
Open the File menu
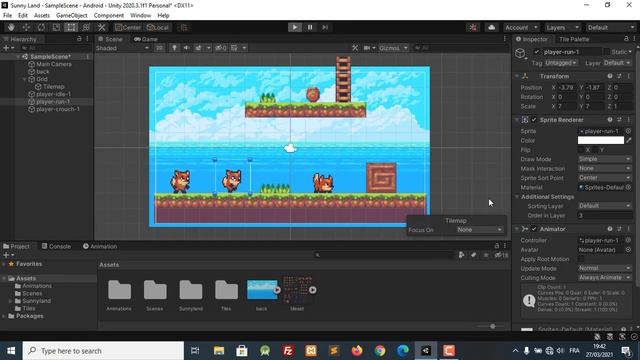[7, 16]
